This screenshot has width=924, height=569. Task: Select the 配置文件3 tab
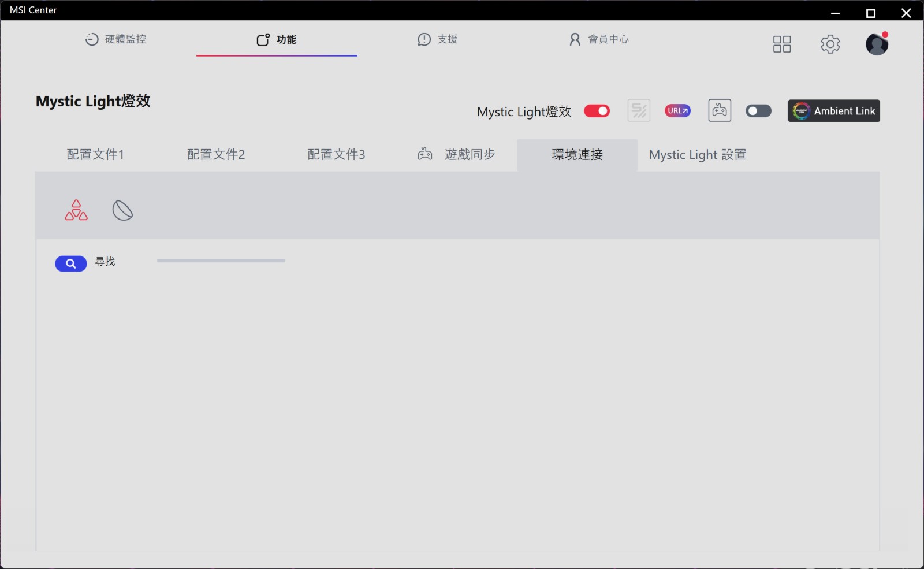tap(336, 155)
